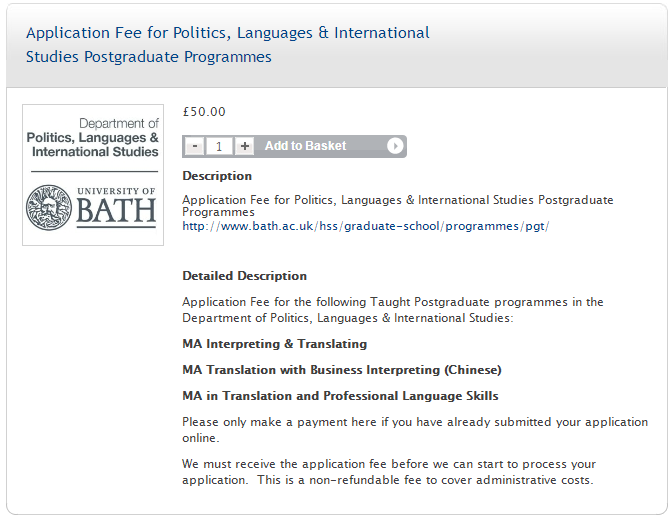Screen dimensions: 671x520
Task: Select MA Translation with Business Interpreting (Chinese)
Action: (342, 370)
